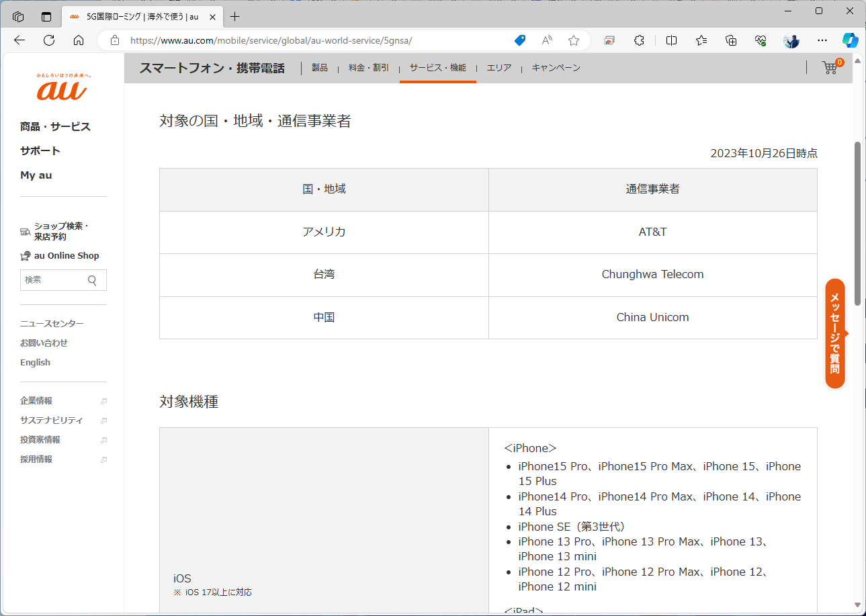
Task: Click the search magnifier icon in sidebar
Action: (x=92, y=280)
